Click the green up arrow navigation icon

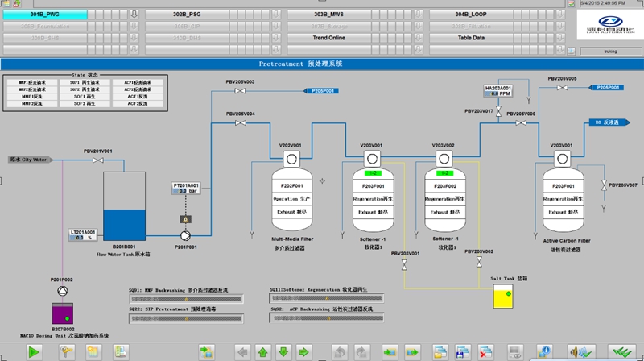tap(262, 351)
